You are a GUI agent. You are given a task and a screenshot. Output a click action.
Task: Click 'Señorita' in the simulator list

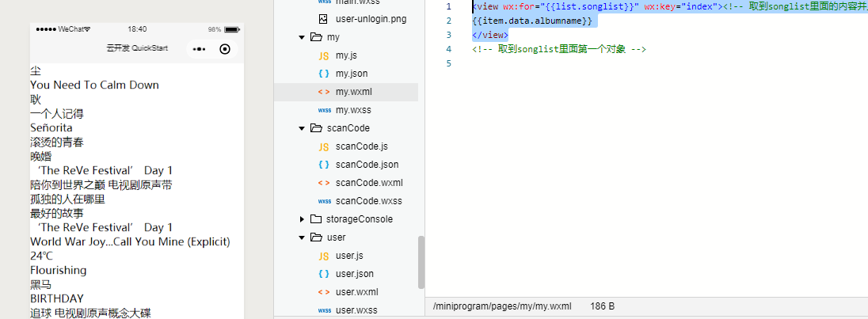51,127
